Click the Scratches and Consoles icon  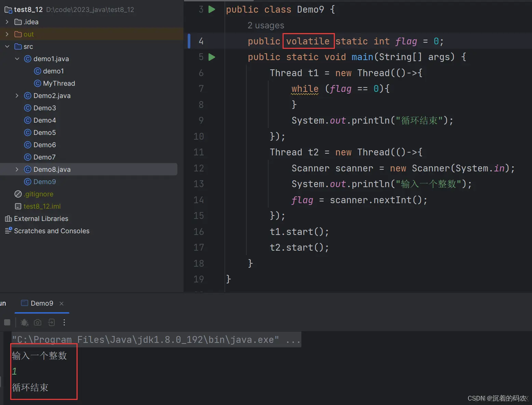[9, 231]
